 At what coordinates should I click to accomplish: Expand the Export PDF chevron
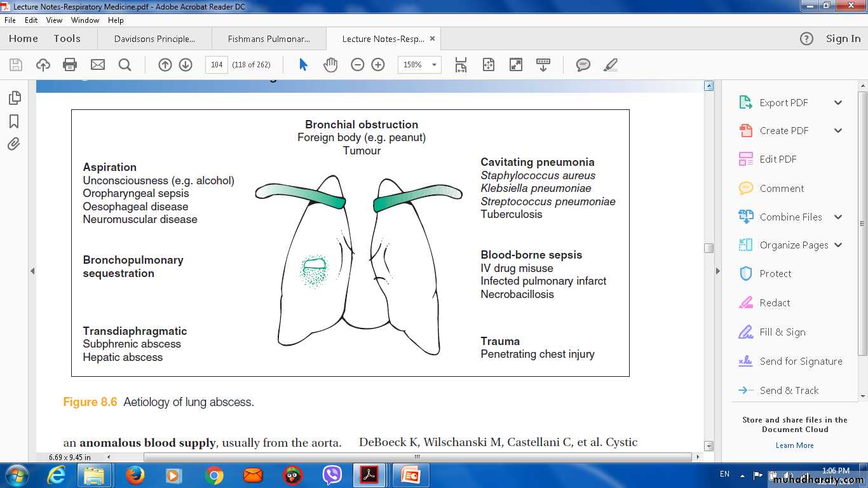838,103
